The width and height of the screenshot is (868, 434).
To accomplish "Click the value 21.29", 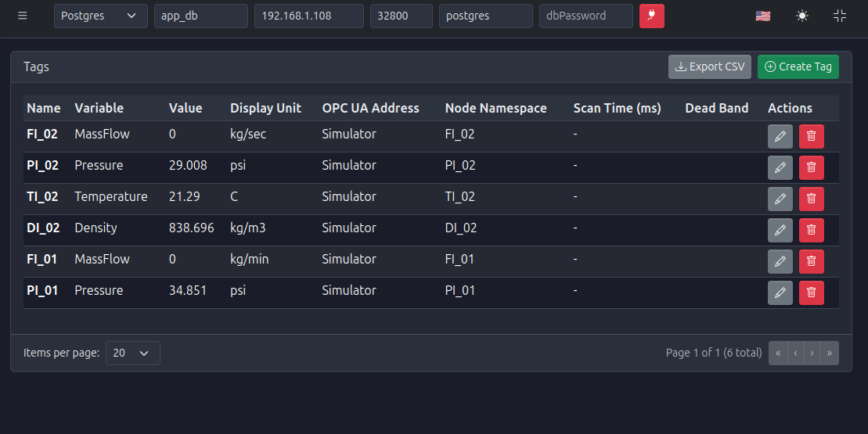I will [x=185, y=197].
